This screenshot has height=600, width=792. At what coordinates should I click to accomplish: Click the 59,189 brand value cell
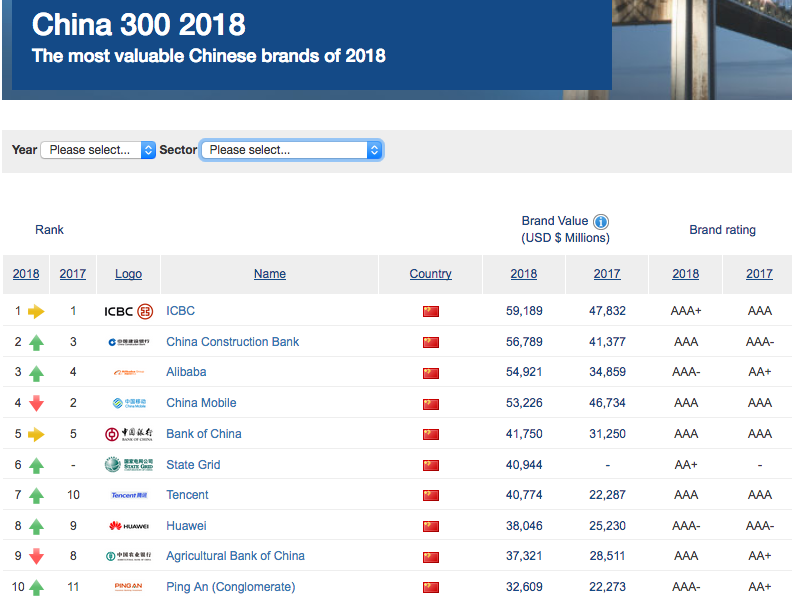point(524,311)
